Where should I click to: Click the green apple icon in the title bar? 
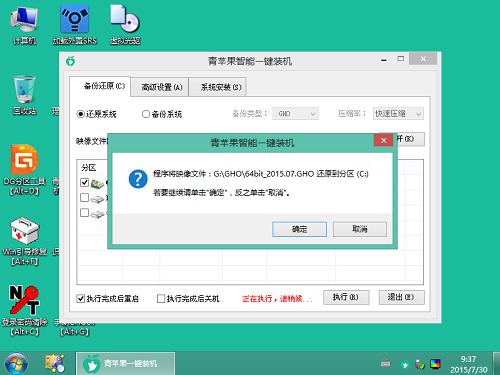click(x=70, y=61)
